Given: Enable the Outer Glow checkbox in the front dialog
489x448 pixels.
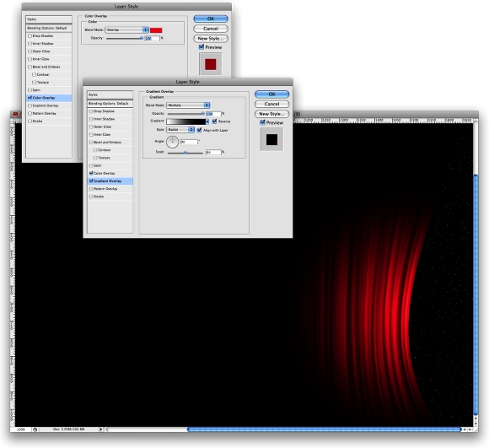Looking at the screenshot, I should 91,127.
